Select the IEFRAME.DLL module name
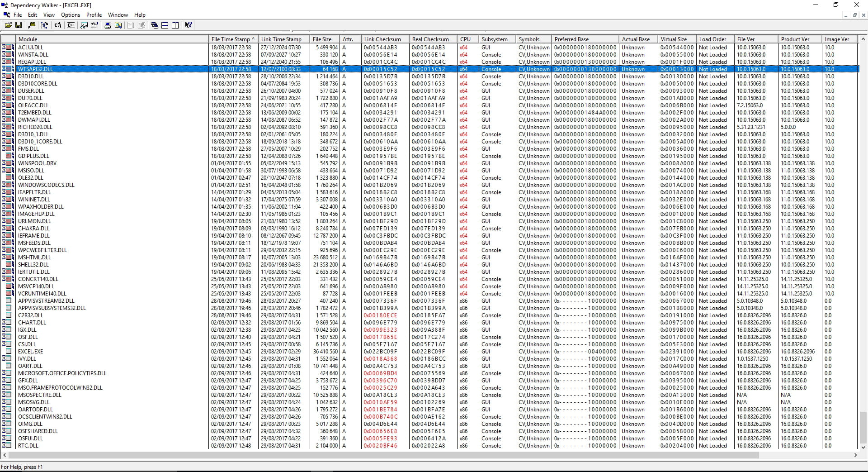This screenshot has width=868, height=472. [x=34, y=236]
